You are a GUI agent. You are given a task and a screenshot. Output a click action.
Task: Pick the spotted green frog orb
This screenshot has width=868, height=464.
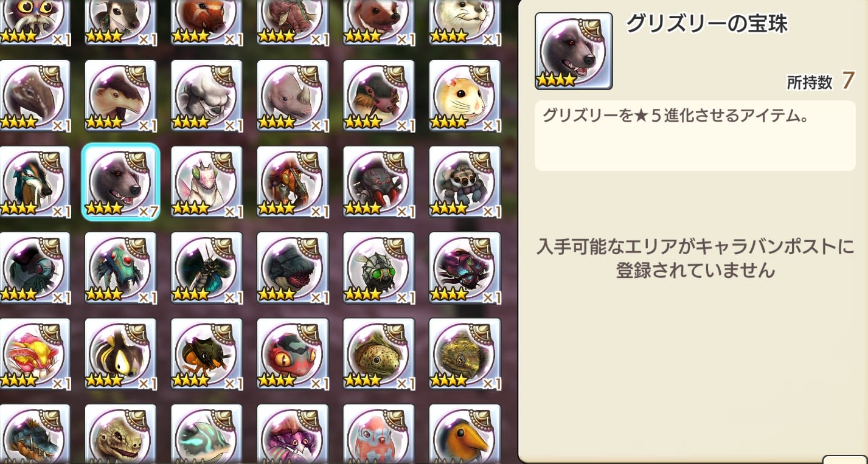[x=379, y=355]
